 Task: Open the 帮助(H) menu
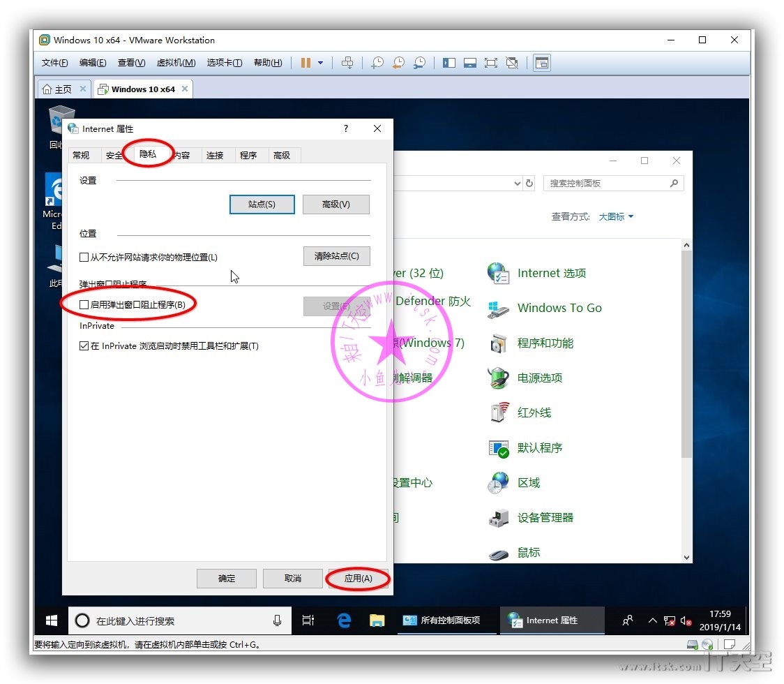(268, 63)
